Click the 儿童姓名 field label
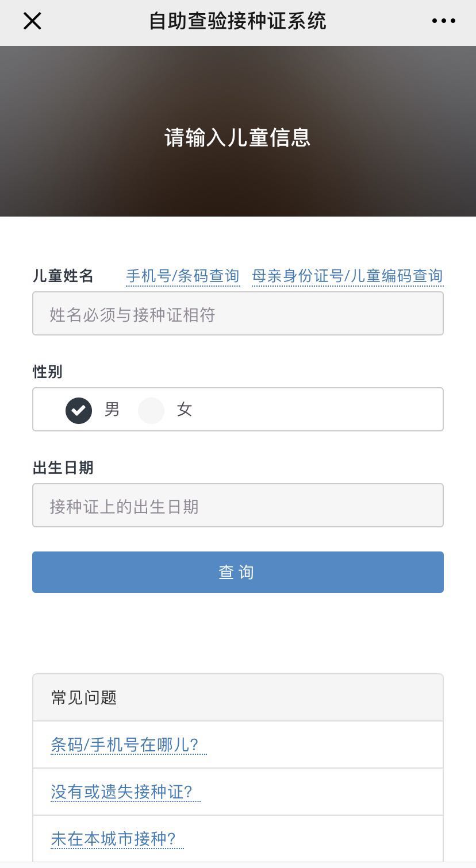The image size is (476, 868). tap(63, 276)
